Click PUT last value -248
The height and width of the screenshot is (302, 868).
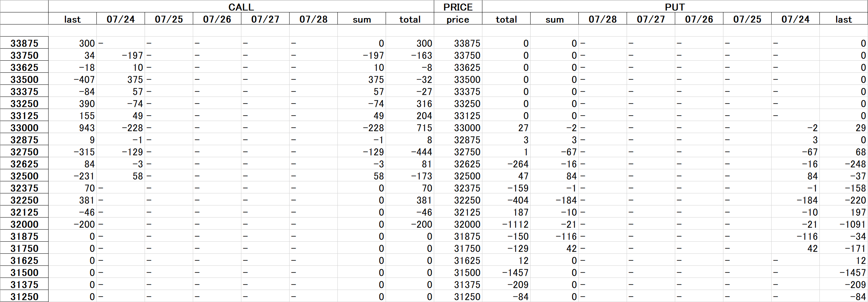coord(855,164)
